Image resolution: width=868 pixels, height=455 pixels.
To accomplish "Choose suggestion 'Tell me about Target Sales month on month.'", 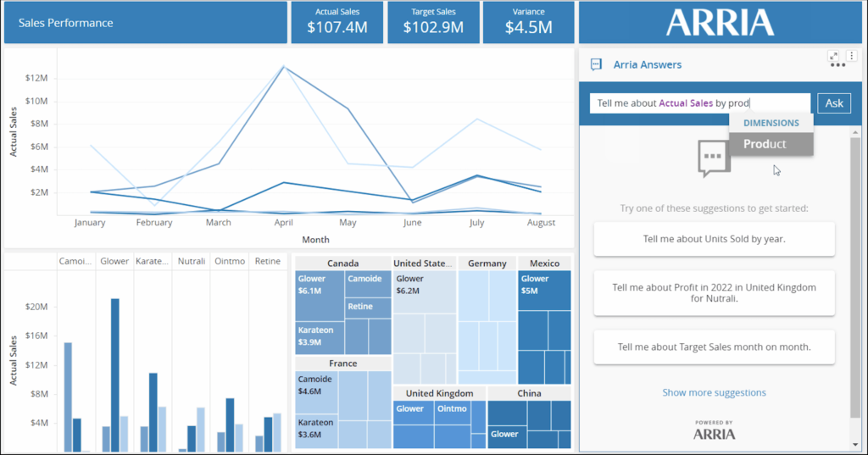I will point(714,347).
